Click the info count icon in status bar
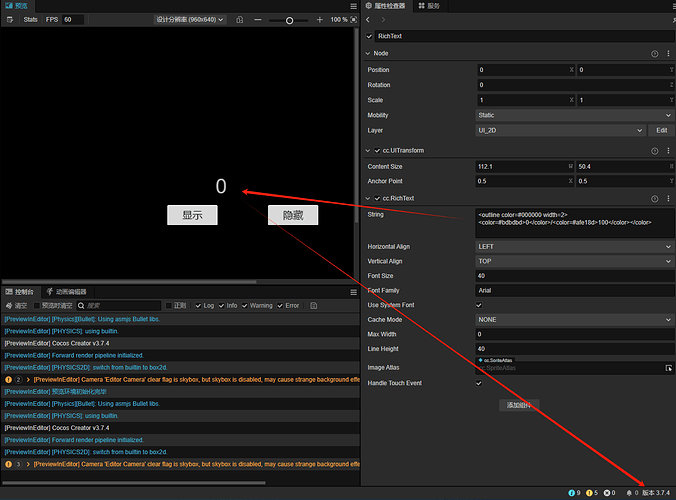The image size is (676, 500). [572, 493]
